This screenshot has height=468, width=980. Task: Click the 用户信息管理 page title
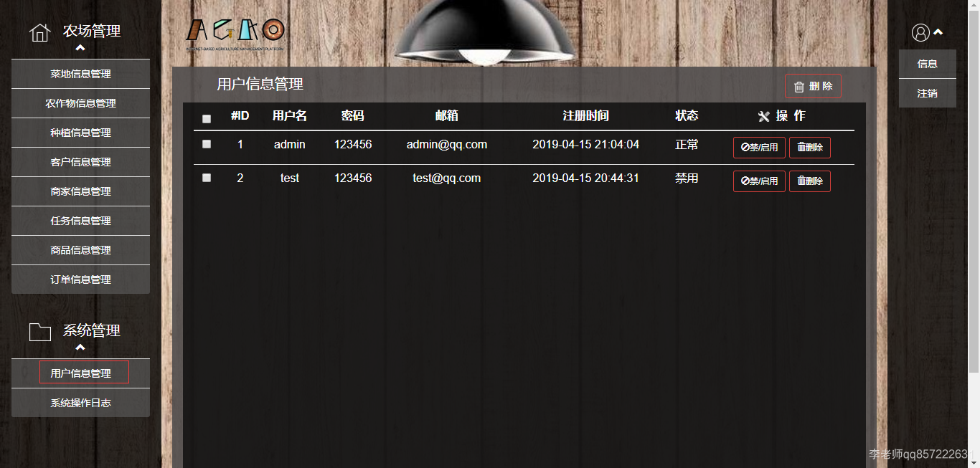(260, 84)
